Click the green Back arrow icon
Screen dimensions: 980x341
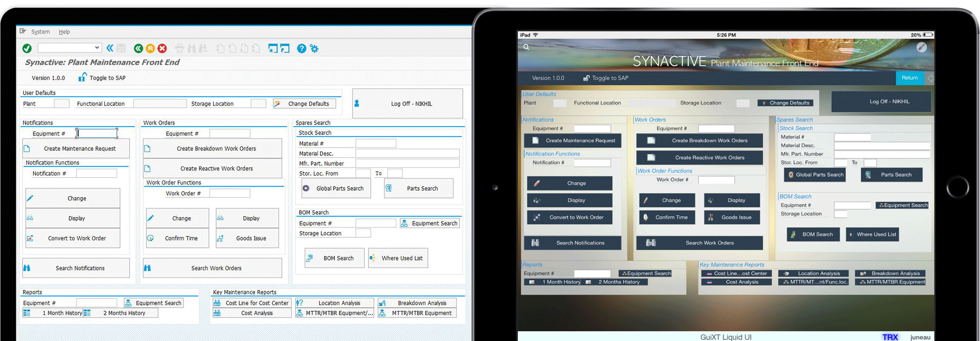click(x=138, y=48)
